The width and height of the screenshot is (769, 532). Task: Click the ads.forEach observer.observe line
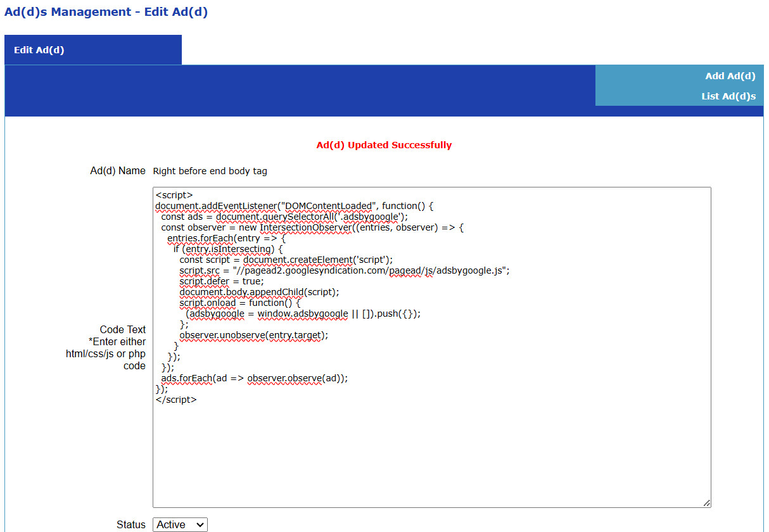(255, 378)
